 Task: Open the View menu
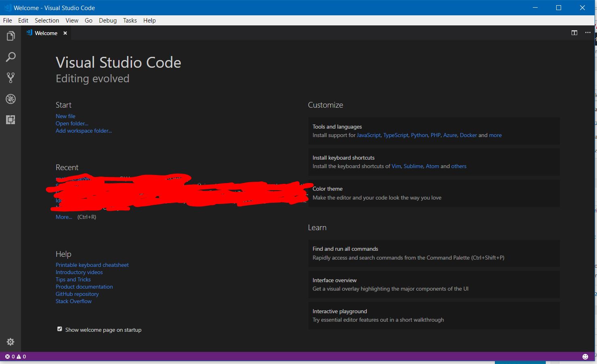click(x=72, y=21)
